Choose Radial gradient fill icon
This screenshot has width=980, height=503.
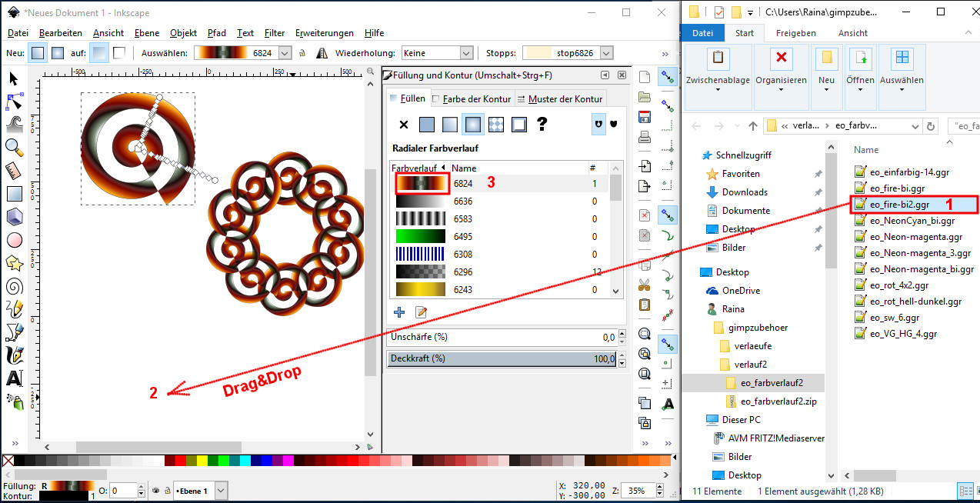pos(473,124)
